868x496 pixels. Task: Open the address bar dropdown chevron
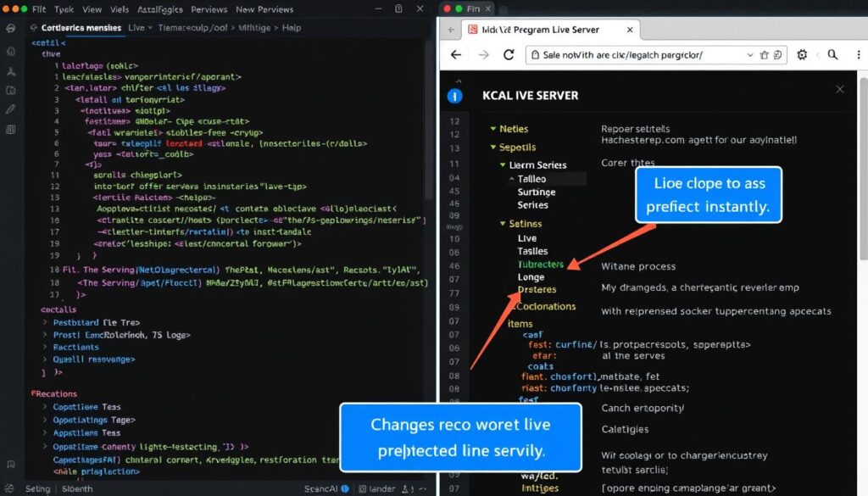[749, 55]
